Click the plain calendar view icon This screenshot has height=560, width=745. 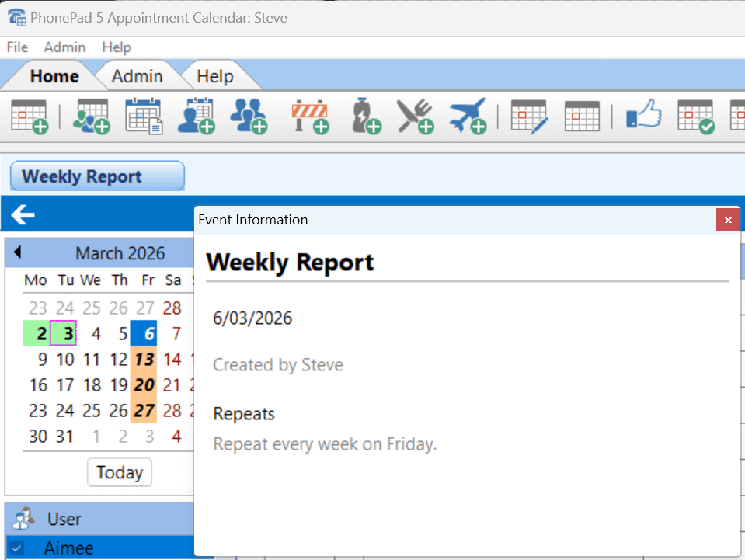point(582,117)
